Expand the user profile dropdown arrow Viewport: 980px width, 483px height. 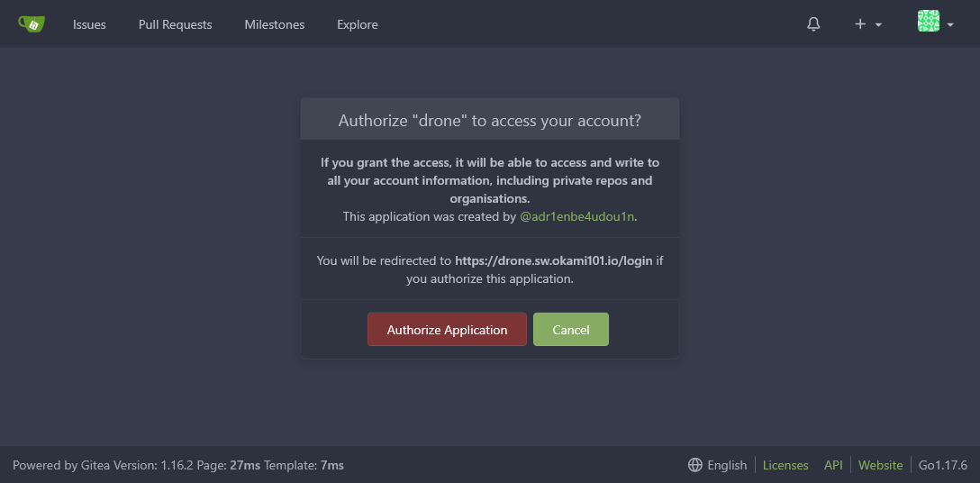tap(950, 25)
